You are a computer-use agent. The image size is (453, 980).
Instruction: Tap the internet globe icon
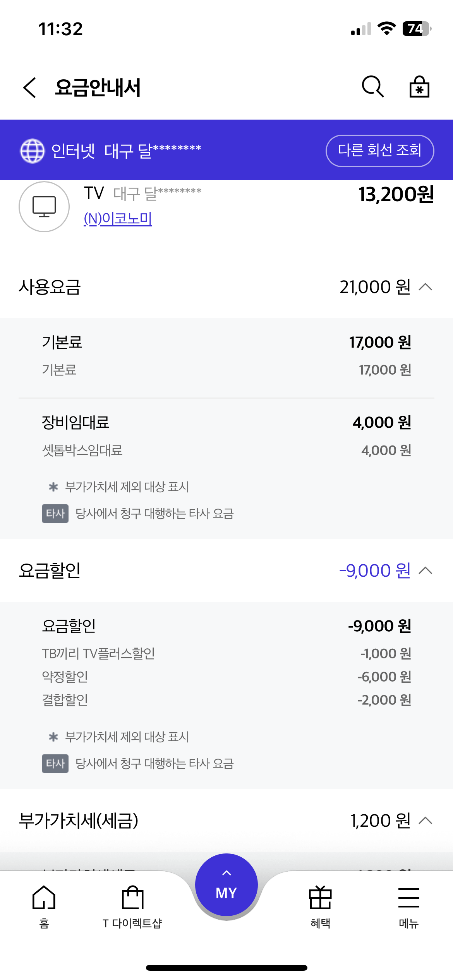pos(32,151)
